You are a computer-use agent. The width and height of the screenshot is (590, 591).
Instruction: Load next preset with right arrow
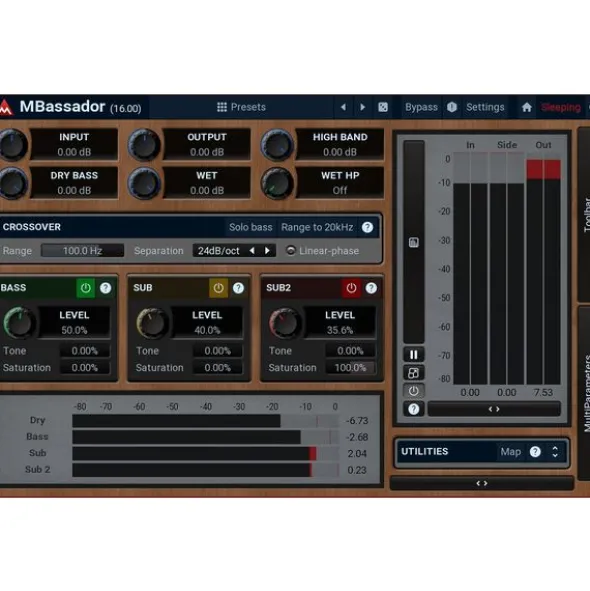(x=363, y=107)
